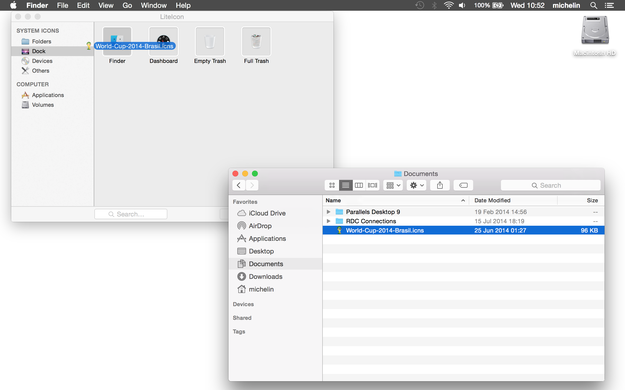Screen dimensions: 625x390
Task: Switch Finder to column view
Action: [359, 185]
